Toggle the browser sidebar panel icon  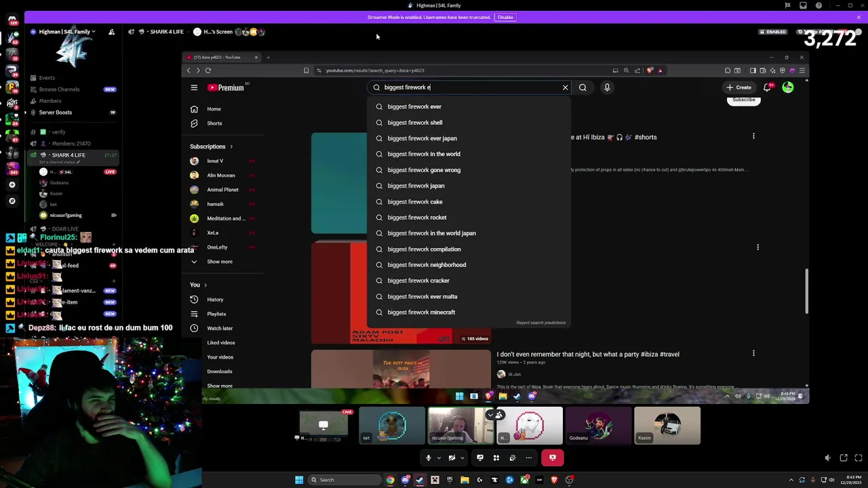753,70
